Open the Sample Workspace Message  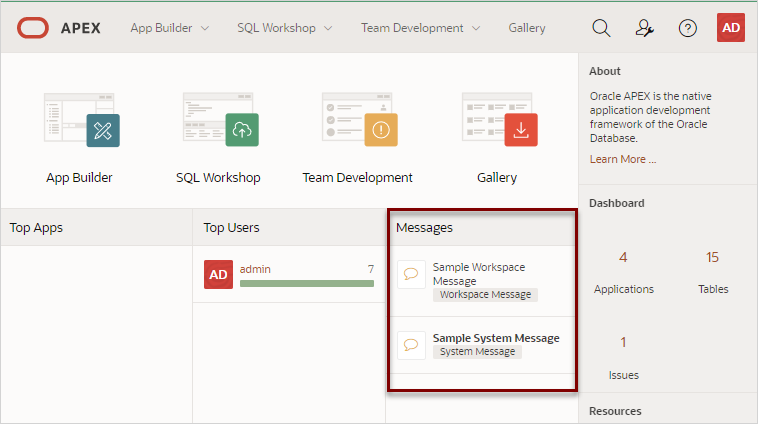(x=479, y=274)
